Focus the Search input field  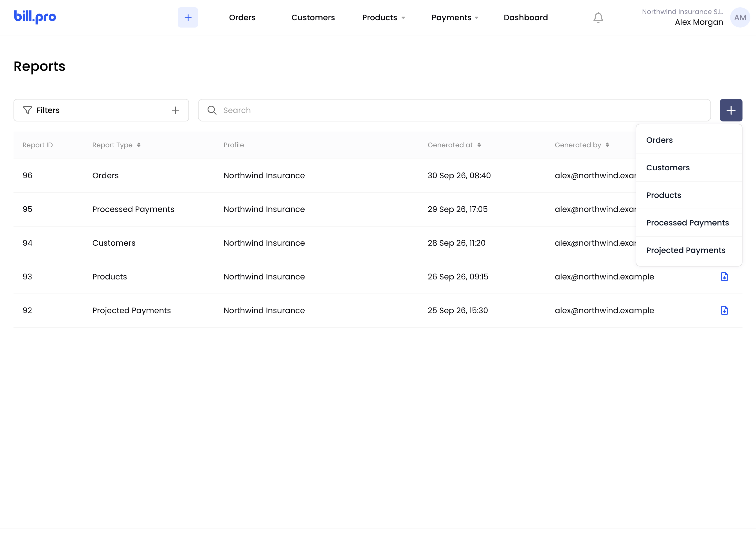click(454, 110)
